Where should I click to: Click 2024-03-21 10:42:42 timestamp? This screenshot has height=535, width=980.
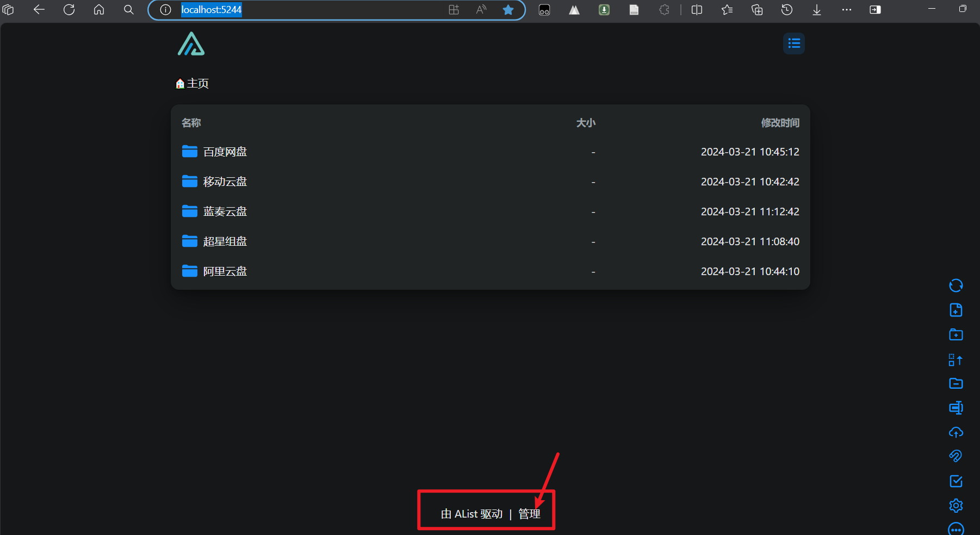(750, 182)
